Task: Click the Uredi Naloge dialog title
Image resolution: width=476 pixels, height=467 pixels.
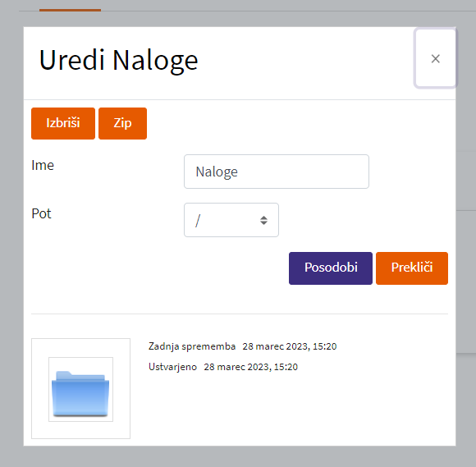Action: pyautogui.click(x=119, y=60)
